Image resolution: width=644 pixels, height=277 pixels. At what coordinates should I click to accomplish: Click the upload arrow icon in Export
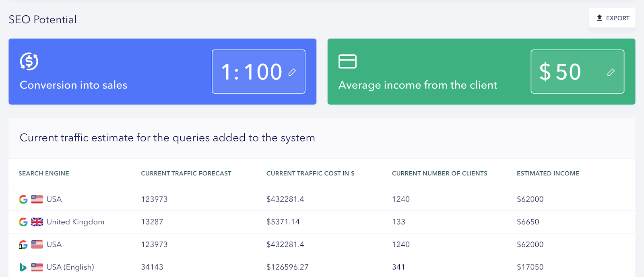tap(599, 18)
